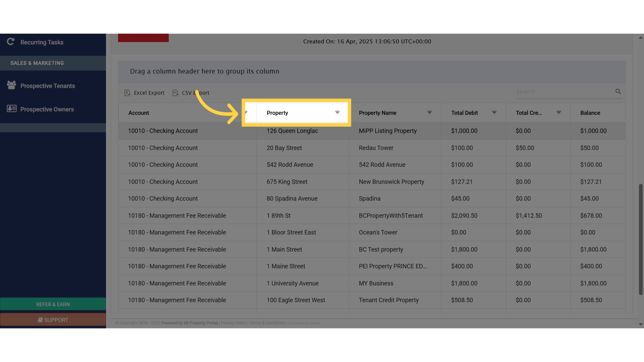Click the Prospective Tenants people icon
Viewport: 644px width, 362px height.
click(11, 85)
